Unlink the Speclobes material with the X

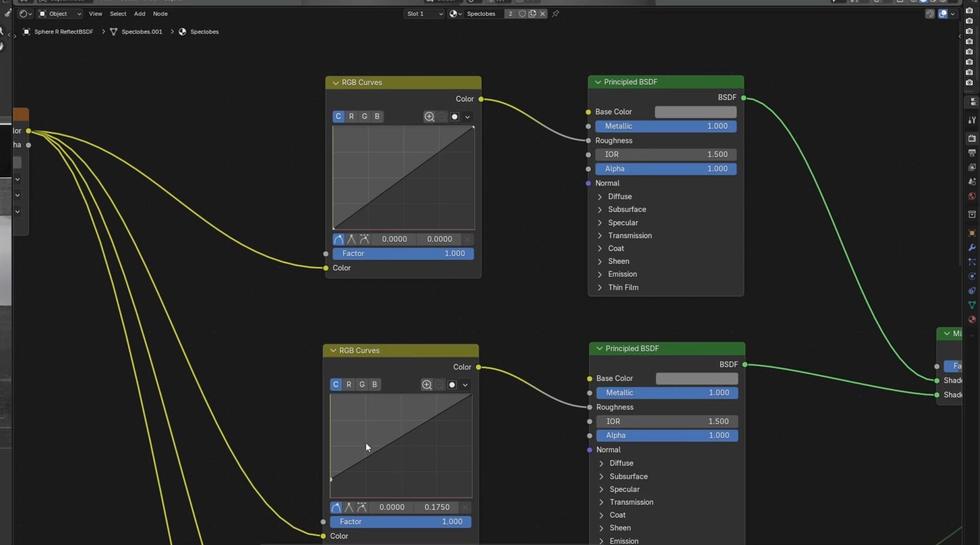coord(543,14)
